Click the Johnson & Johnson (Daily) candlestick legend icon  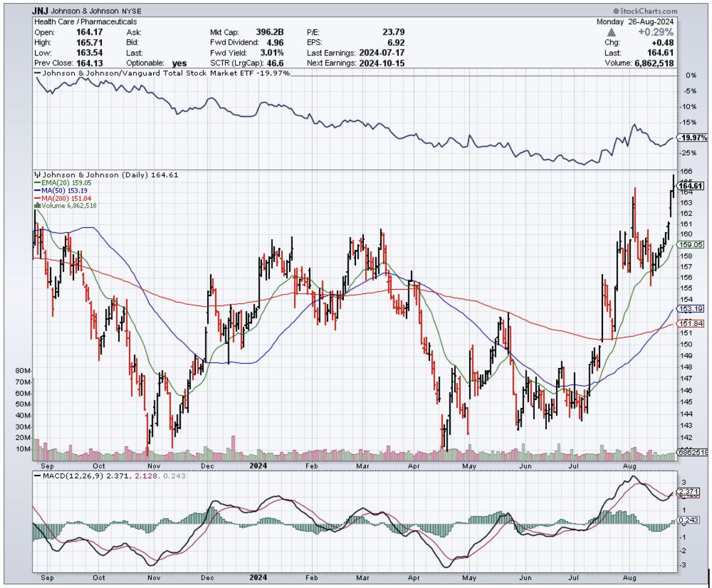pos(37,175)
